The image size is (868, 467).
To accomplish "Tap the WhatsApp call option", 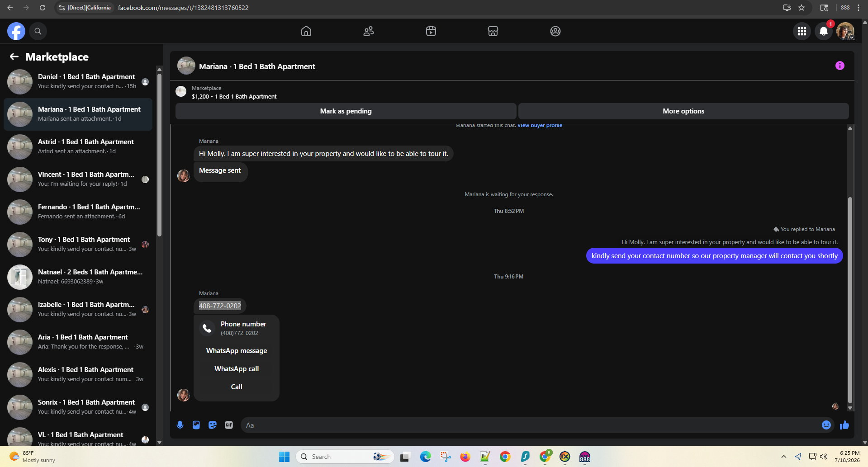I will pos(237,369).
